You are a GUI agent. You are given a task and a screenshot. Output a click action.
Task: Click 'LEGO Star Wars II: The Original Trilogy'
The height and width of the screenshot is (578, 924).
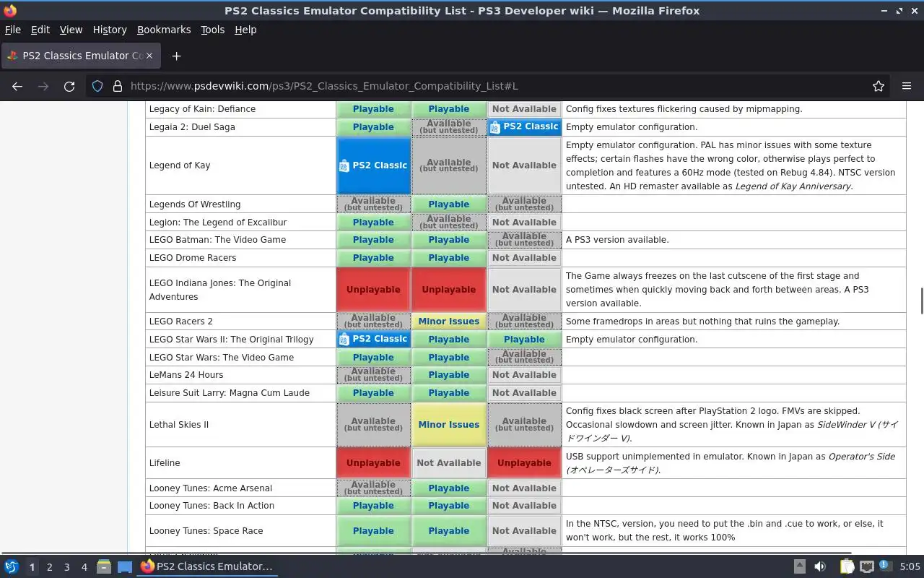pos(232,340)
